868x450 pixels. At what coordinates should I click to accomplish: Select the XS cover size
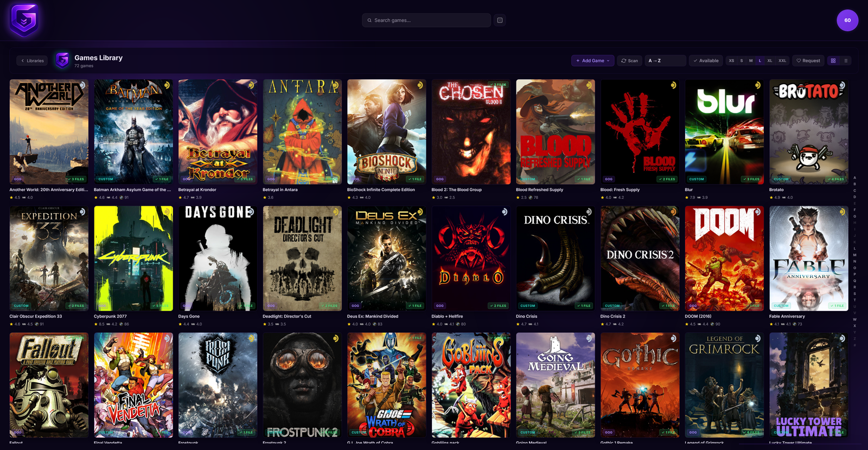731,61
